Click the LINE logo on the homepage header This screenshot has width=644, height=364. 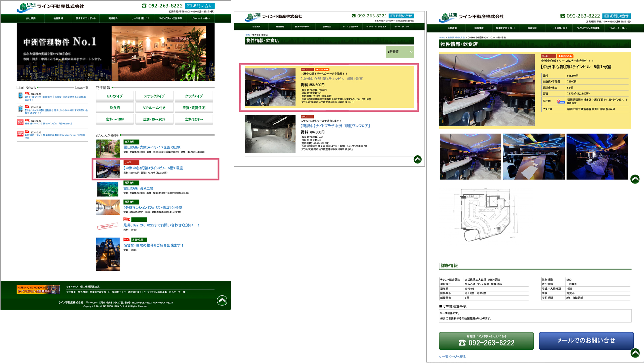click(x=26, y=7)
